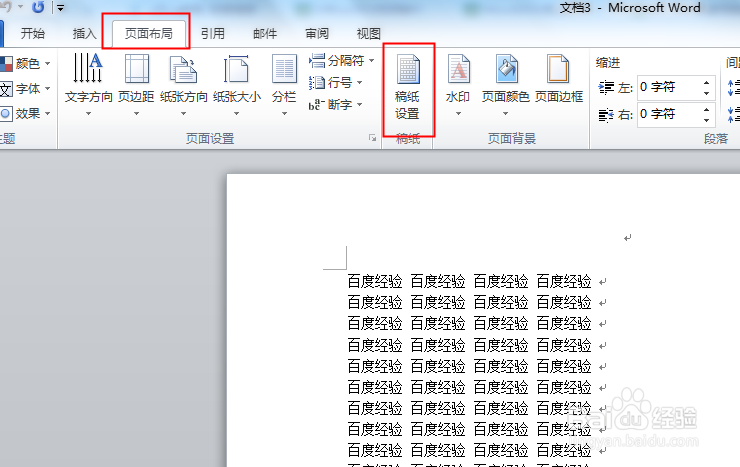Click the 断字 hyphenation button
The width and height of the screenshot is (740, 467).
(x=336, y=104)
